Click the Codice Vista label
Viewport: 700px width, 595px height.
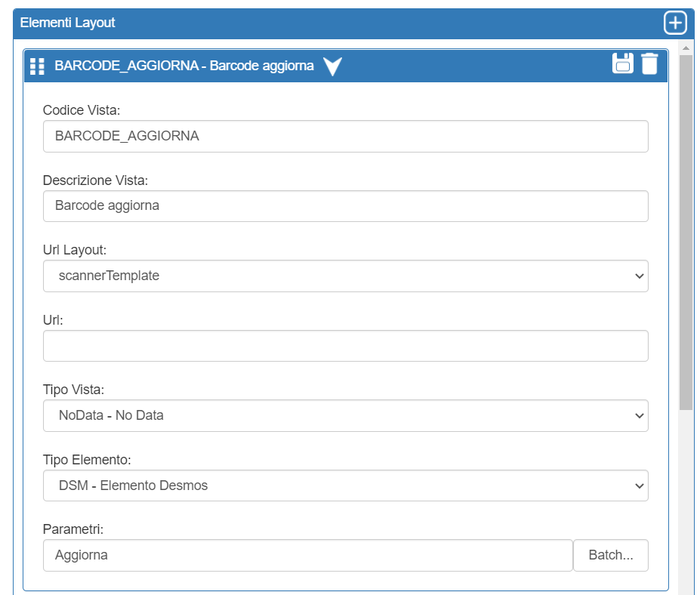[82, 110]
